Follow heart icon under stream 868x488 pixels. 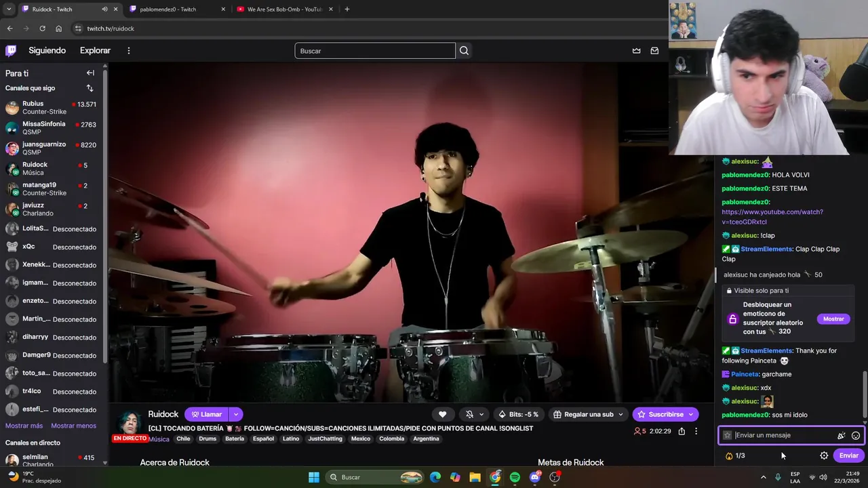442,414
